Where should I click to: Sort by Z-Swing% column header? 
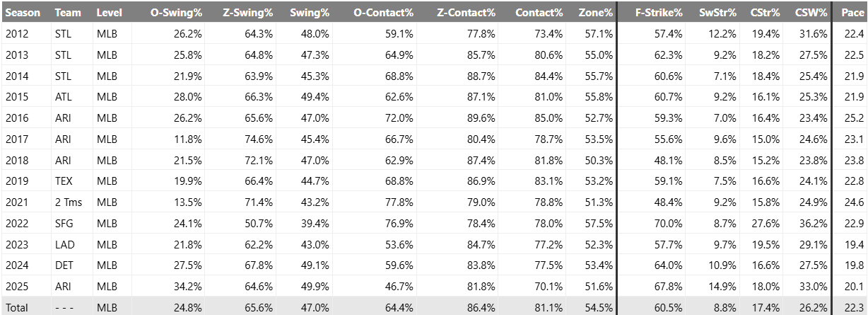click(x=247, y=13)
